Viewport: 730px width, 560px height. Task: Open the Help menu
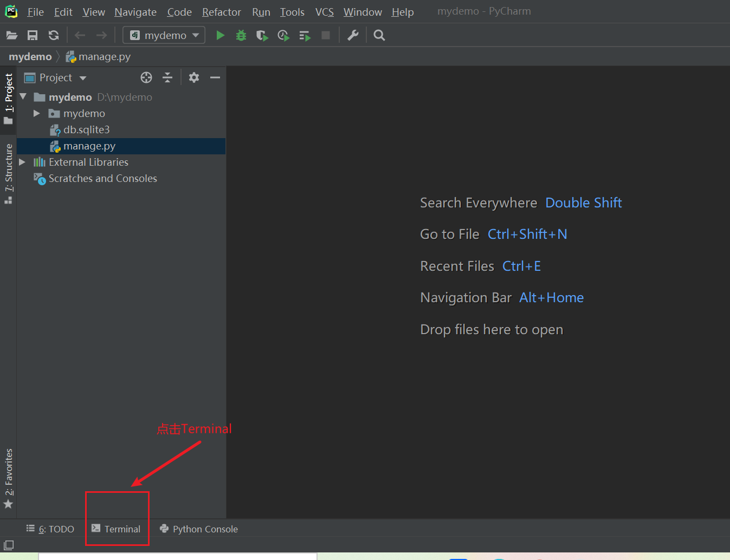coord(403,12)
